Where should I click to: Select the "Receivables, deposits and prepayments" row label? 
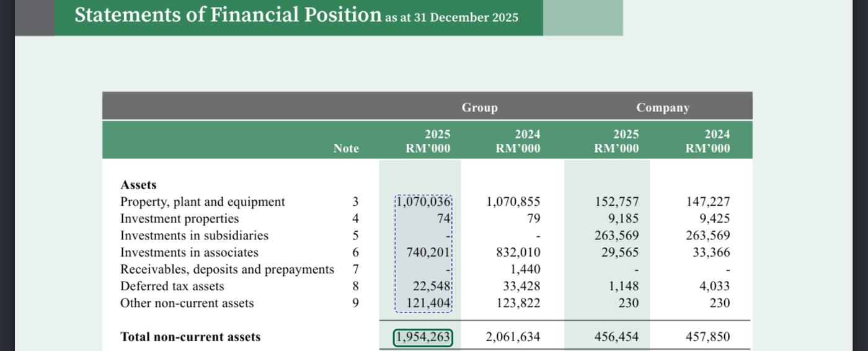click(x=227, y=270)
